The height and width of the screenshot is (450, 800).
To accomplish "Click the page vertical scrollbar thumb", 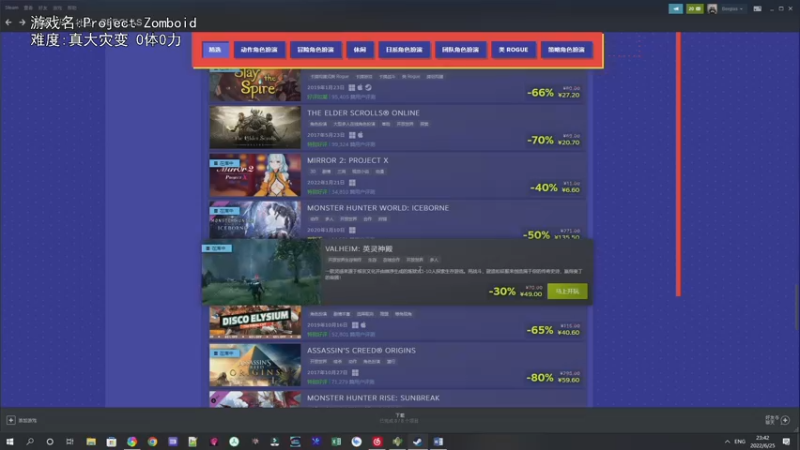I will [x=797, y=308].
